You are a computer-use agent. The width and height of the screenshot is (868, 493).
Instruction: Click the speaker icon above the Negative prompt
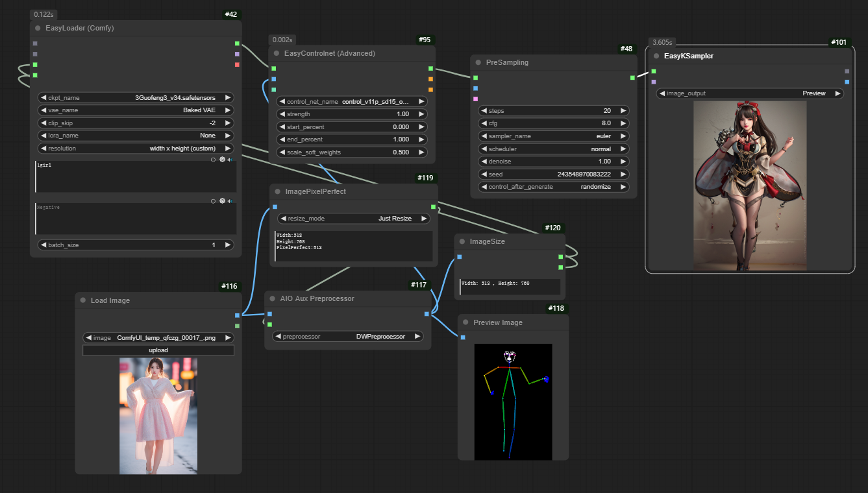(x=230, y=201)
